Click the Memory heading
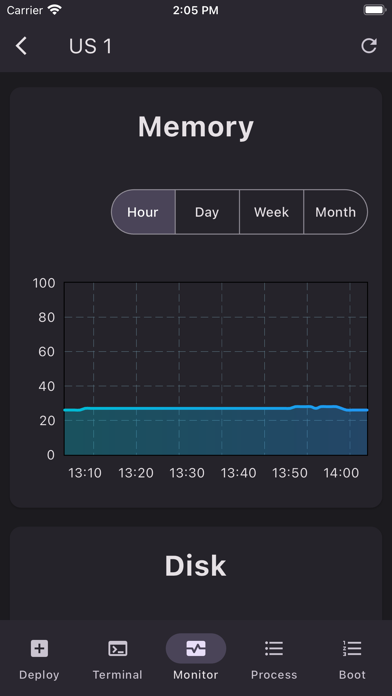The width and height of the screenshot is (392, 696). (x=196, y=127)
